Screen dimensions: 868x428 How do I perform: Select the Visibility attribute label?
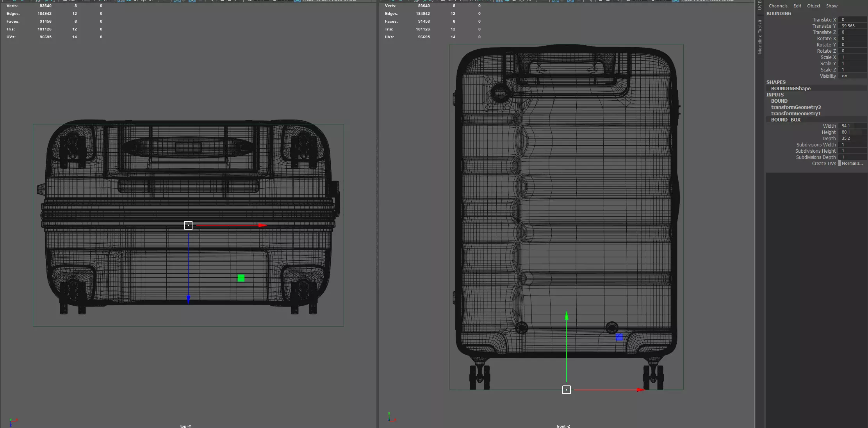(x=828, y=76)
